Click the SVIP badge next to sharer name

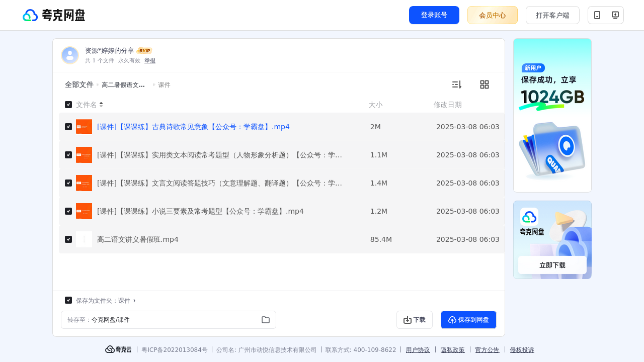click(x=144, y=50)
